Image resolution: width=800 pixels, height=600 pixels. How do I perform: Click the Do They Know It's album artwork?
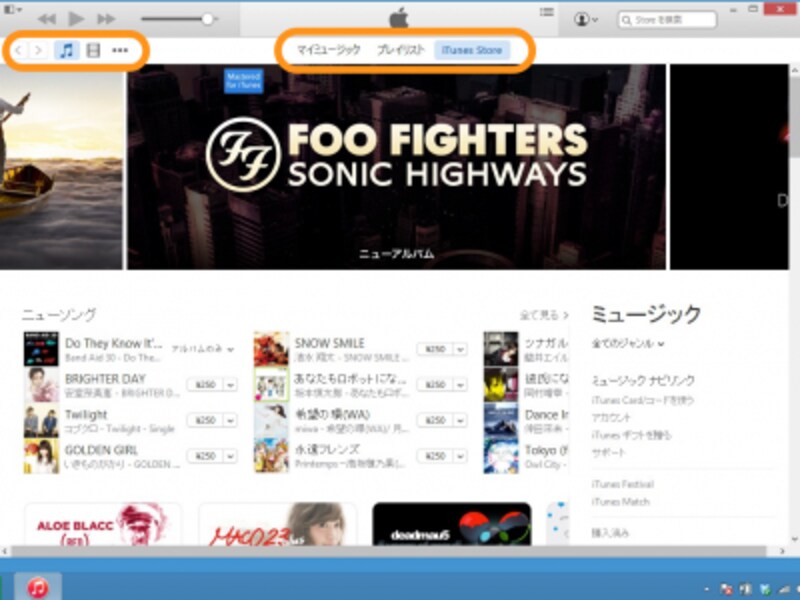click(41, 348)
